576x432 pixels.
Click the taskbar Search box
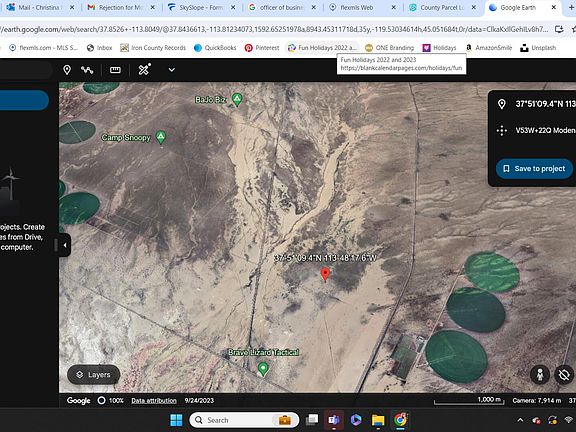coord(244,420)
